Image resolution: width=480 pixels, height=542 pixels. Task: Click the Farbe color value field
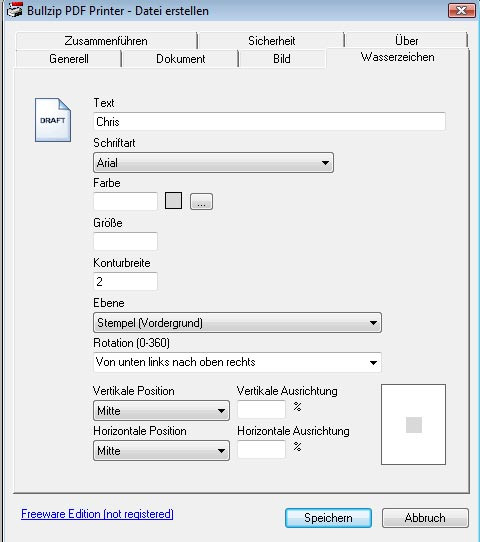tap(125, 202)
